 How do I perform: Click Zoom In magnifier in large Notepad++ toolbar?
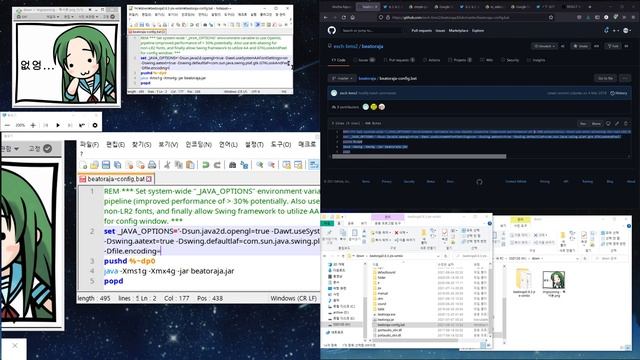(x=260, y=165)
